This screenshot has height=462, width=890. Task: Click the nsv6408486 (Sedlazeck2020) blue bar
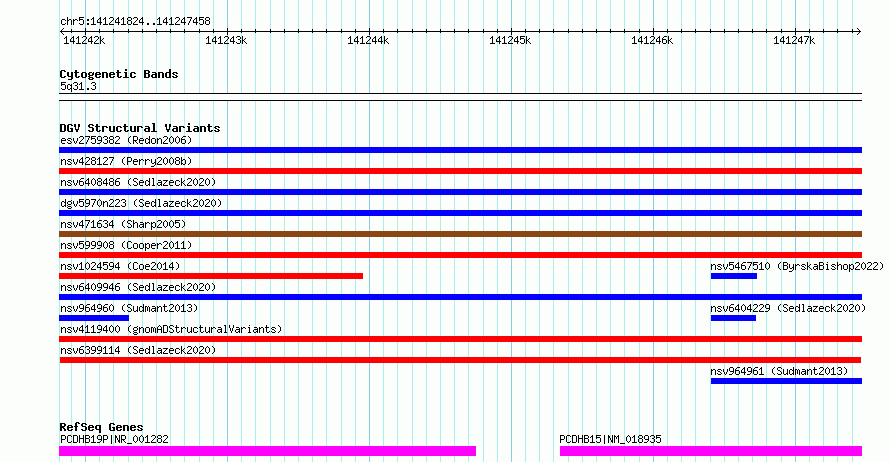click(x=460, y=192)
